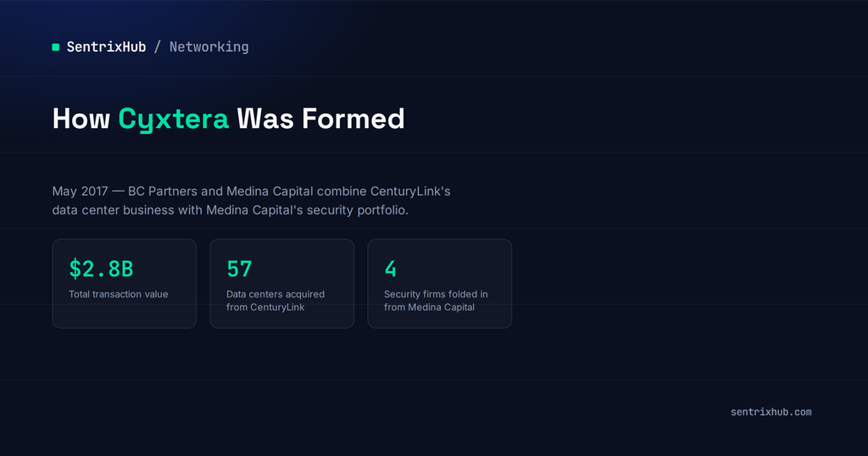Open the Total transaction value card
Image resolution: width=868 pixels, height=456 pixels.
[125, 284]
